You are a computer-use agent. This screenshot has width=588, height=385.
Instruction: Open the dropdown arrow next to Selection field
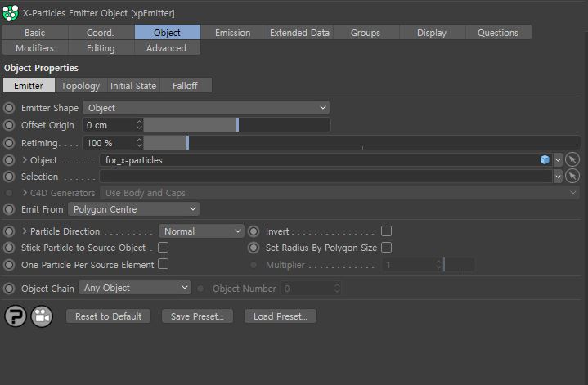[558, 177]
